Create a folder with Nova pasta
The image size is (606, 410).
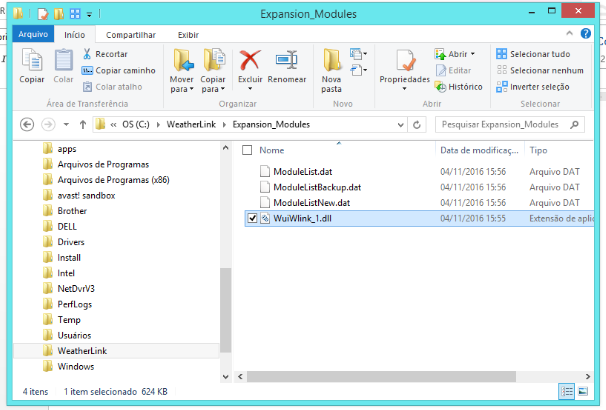click(332, 68)
